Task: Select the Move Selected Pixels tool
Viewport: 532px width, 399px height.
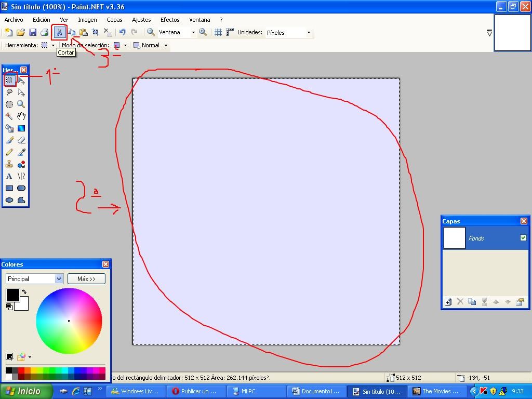Action: coord(21,80)
